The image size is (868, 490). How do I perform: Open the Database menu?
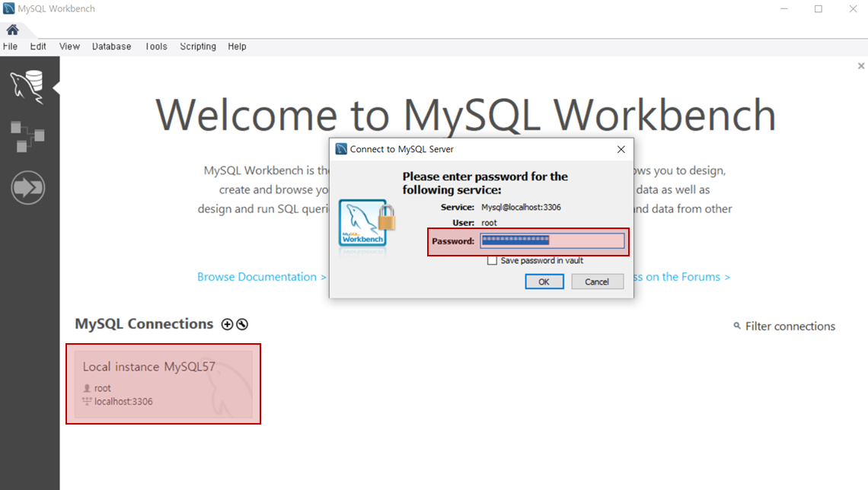[112, 46]
